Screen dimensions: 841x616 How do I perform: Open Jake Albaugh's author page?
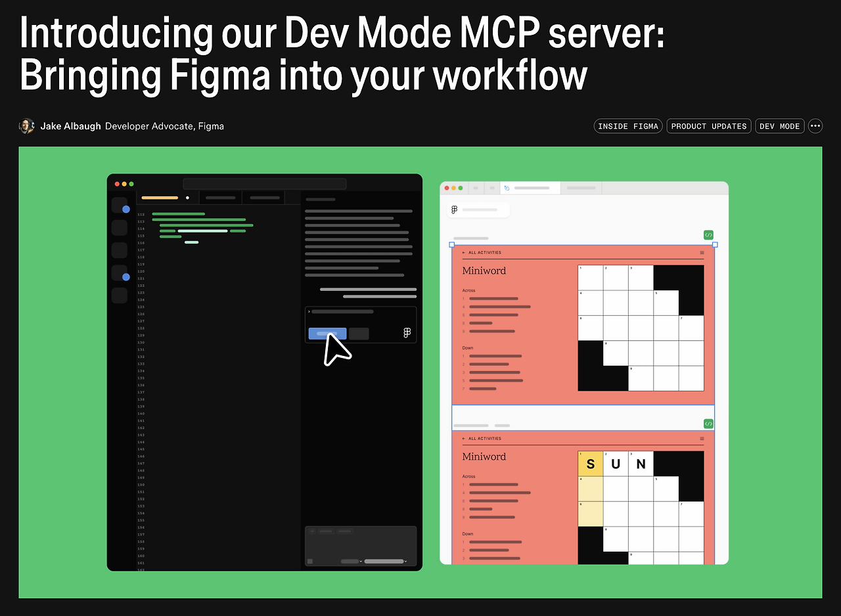(x=71, y=126)
